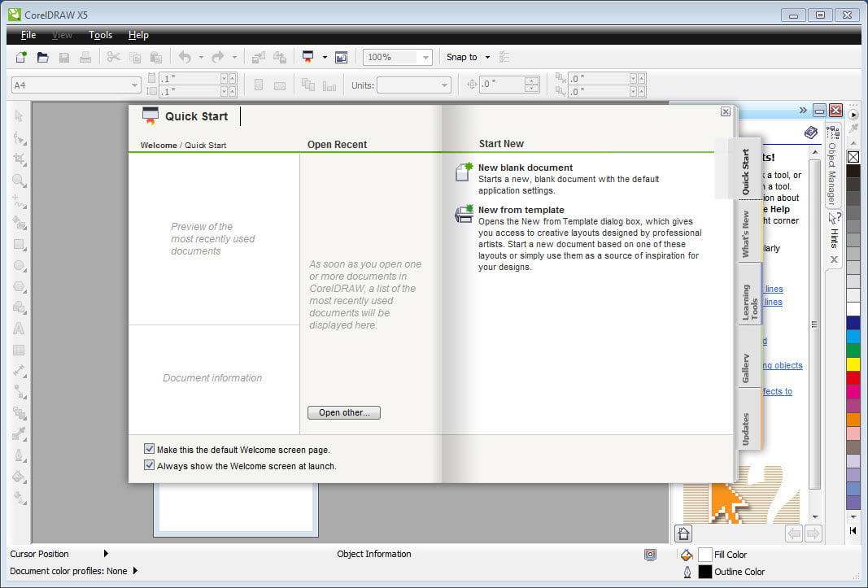Screen dimensions: 868x588
Task: Click the Hints docker scrollbar
Action: tap(814, 324)
